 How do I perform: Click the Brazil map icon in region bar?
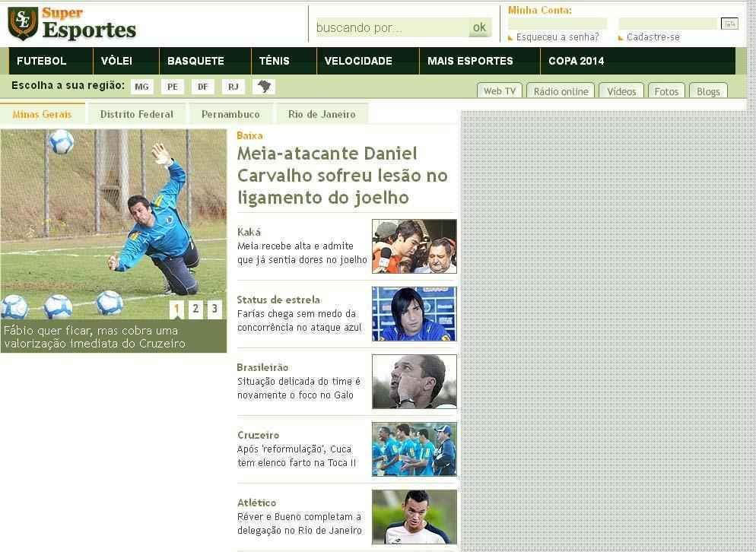[x=265, y=87]
